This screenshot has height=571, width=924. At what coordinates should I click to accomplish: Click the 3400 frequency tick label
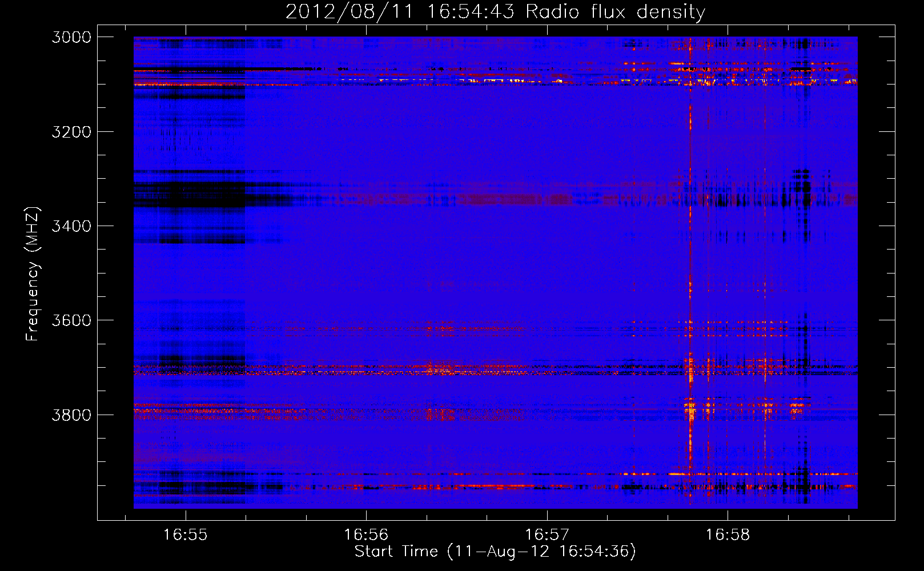71,226
